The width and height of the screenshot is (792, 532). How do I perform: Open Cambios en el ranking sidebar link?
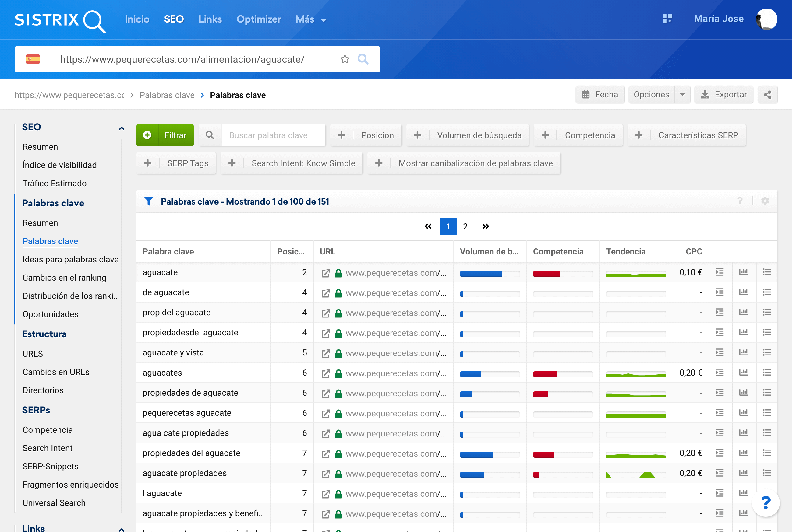click(64, 278)
